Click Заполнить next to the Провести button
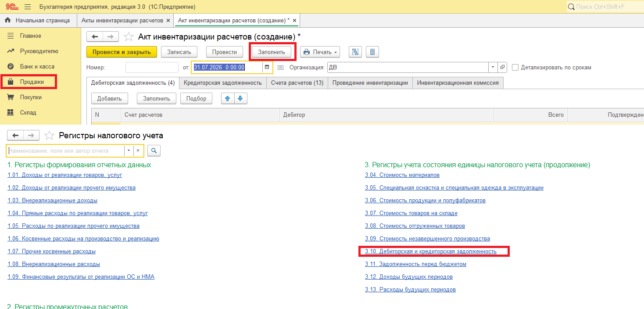 (272, 52)
